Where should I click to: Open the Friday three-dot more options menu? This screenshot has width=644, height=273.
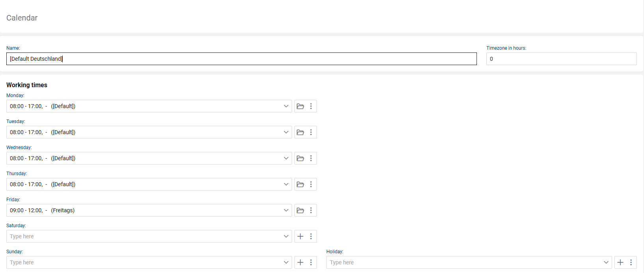(311, 210)
